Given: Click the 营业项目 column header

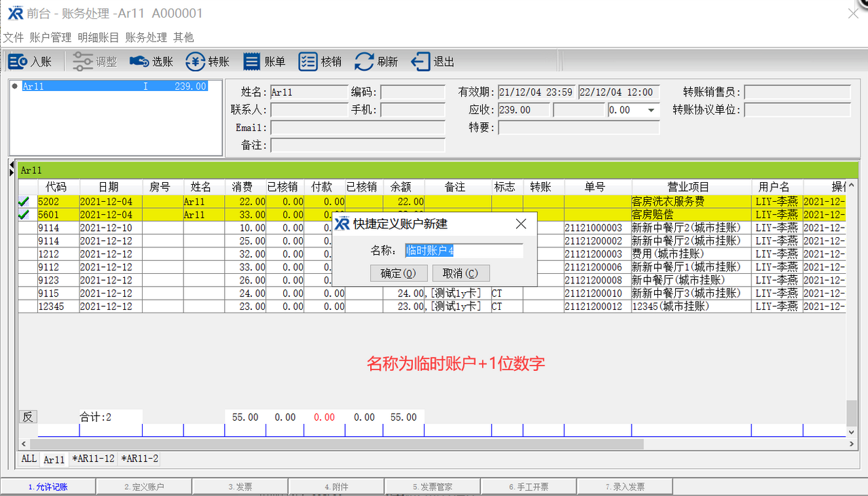Looking at the screenshot, I should [691, 187].
